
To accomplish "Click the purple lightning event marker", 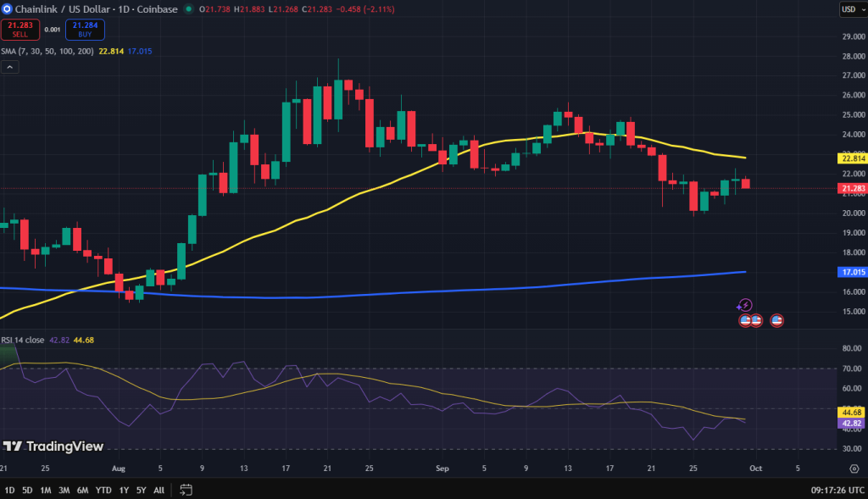I will (745, 305).
